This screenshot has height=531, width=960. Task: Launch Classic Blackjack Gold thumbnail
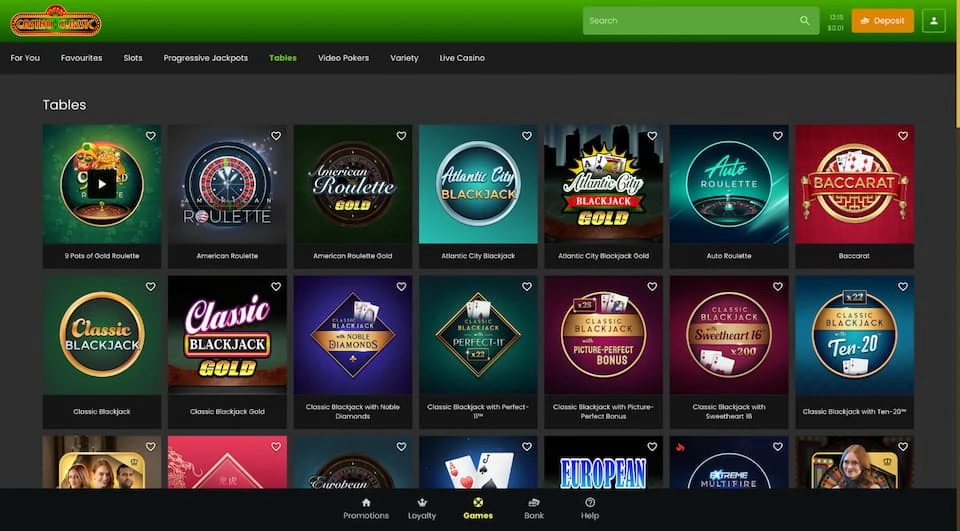(227, 335)
